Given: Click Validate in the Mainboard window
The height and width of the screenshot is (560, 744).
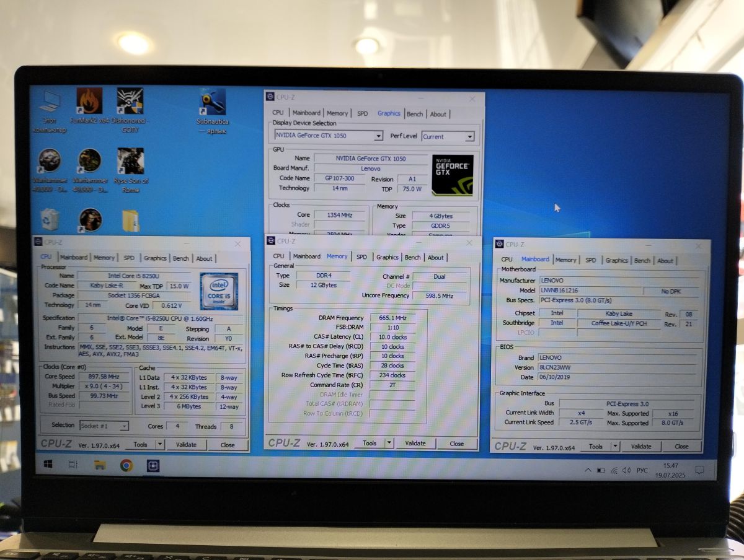Looking at the screenshot, I should pos(641,446).
